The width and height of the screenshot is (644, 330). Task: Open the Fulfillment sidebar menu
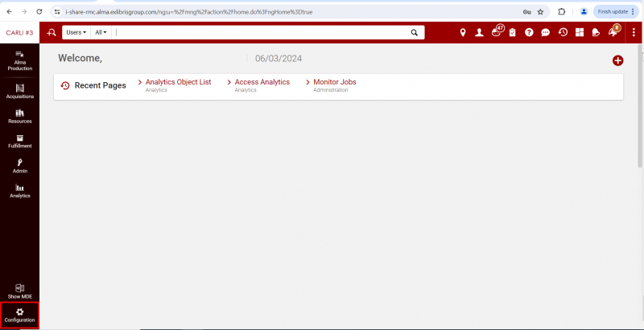(x=19, y=142)
